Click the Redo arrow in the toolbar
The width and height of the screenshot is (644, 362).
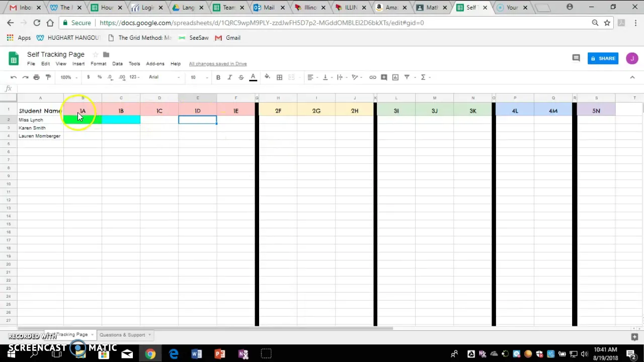pyautogui.click(x=25, y=77)
